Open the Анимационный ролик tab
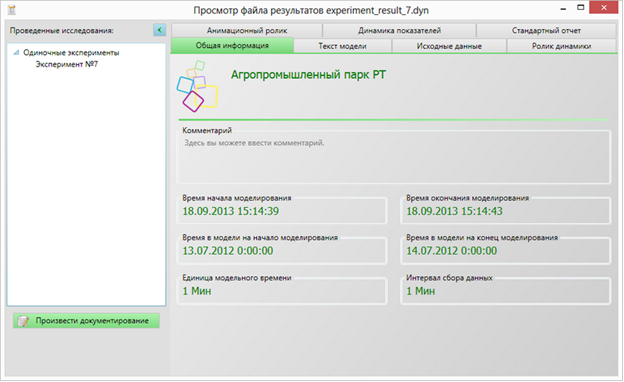The height and width of the screenshot is (382, 624). (x=247, y=30)
